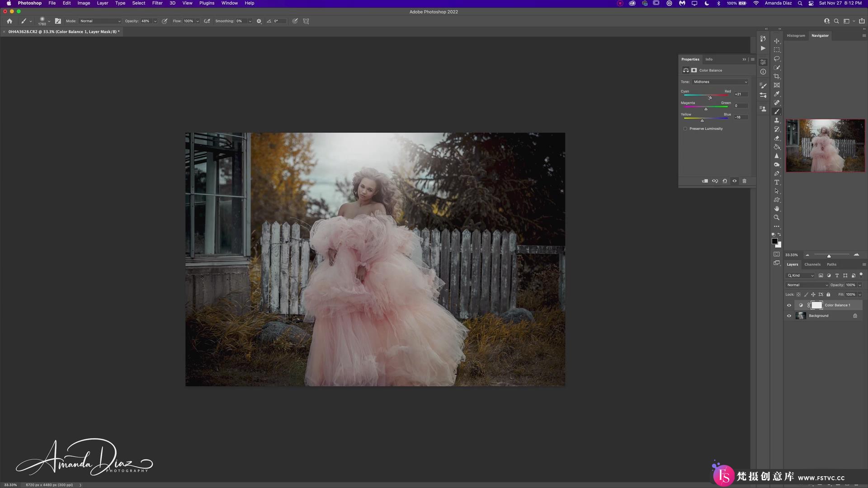Screen dimensions: 868x488
Task: Open the History panel icon
Action: click(763, 39)
